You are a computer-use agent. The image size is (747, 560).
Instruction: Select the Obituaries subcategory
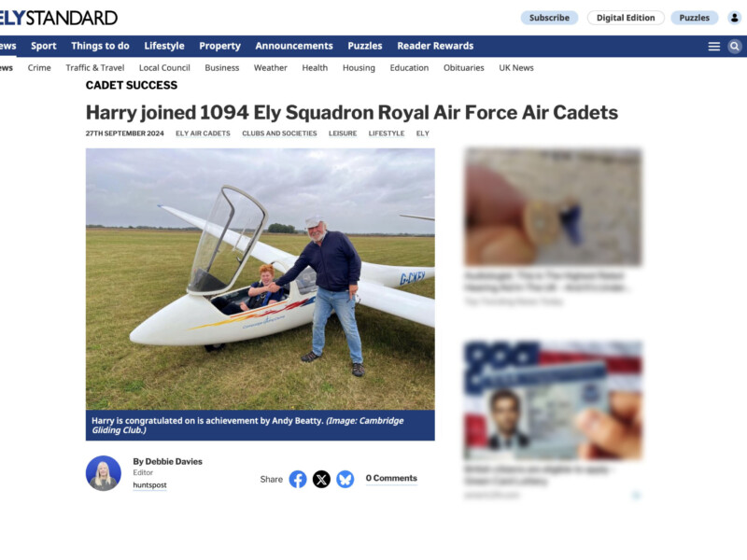tap(463, 67)
